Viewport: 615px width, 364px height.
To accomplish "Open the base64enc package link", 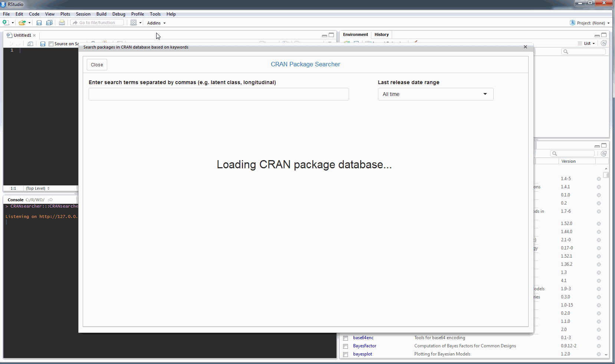I will [x=363, y=338].
